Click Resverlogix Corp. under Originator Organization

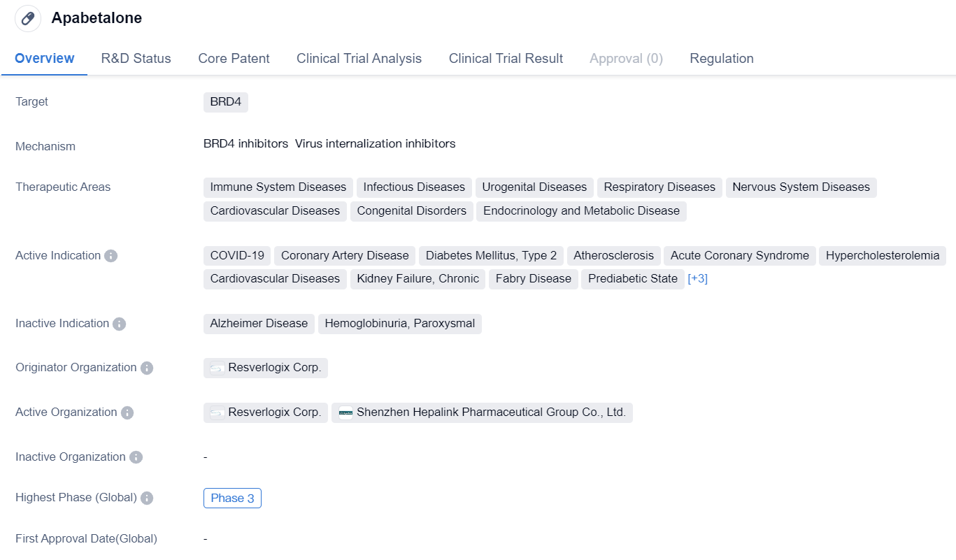click(266, 368)
